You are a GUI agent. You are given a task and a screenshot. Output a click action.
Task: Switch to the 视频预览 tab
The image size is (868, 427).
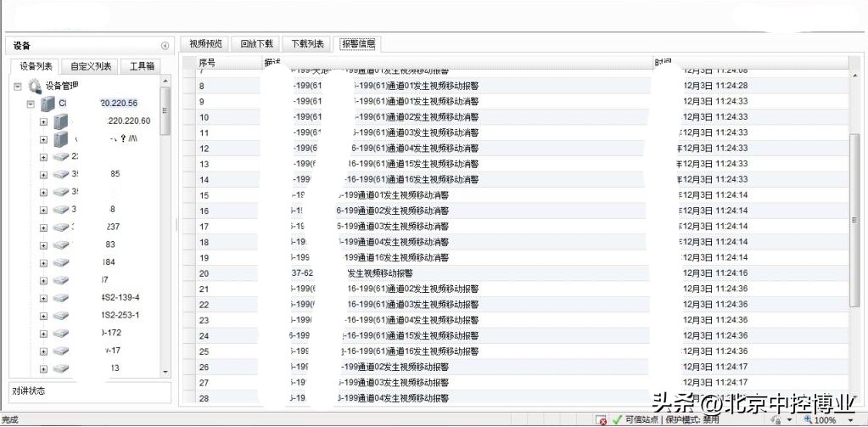click(205, 44)
